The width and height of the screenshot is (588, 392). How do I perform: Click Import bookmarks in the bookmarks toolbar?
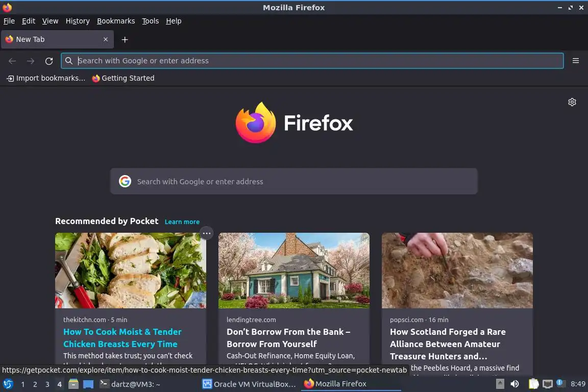pyautogui.click(x=46, y=78)
